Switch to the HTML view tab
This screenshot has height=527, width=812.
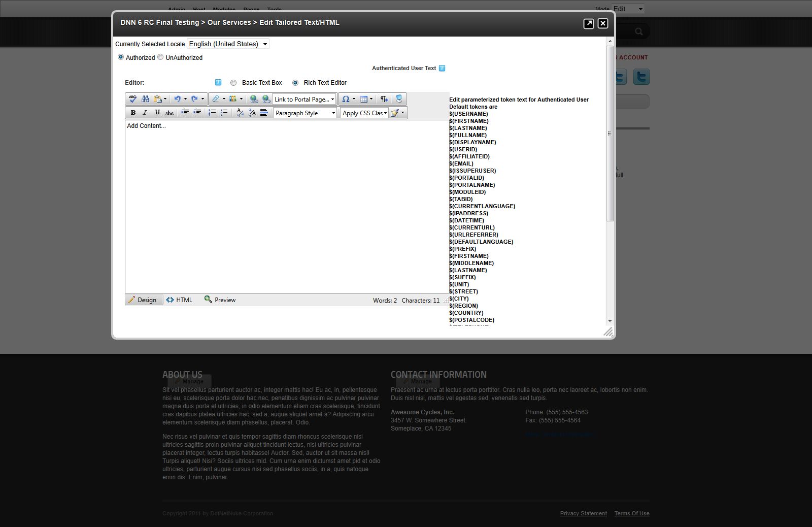pos(180,300)
